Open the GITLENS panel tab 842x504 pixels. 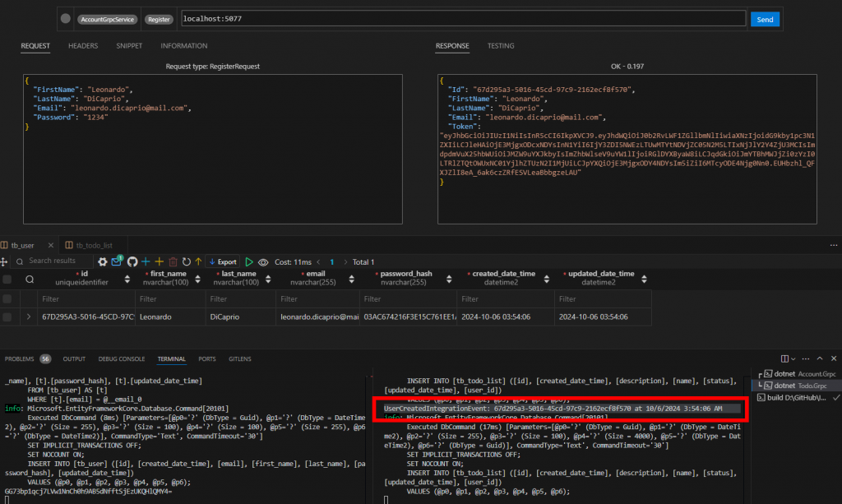pyautogui.click(x=239, y=359)
